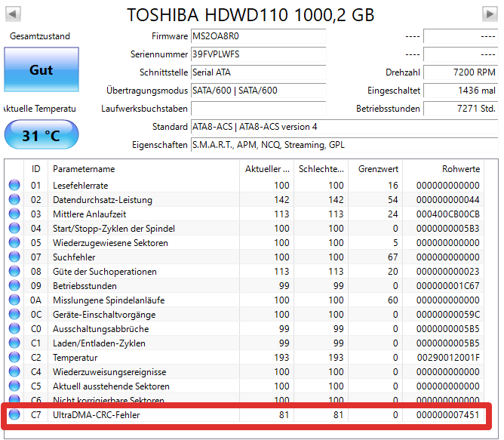Click status orb for Wiederzugewiesene Sektoren
The width and height of the screenshot is (504, 440).
point(14,242)
